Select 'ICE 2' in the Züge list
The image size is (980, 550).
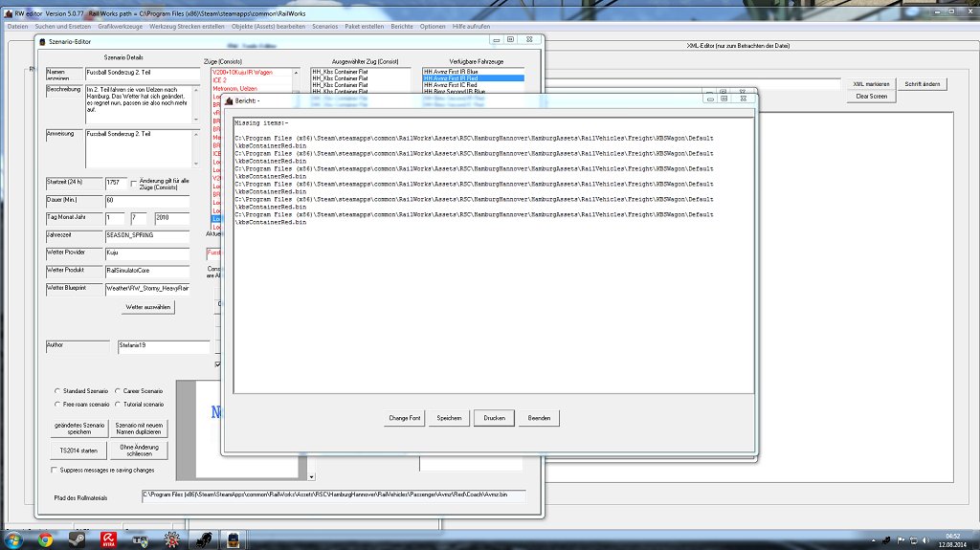[219, 80]
